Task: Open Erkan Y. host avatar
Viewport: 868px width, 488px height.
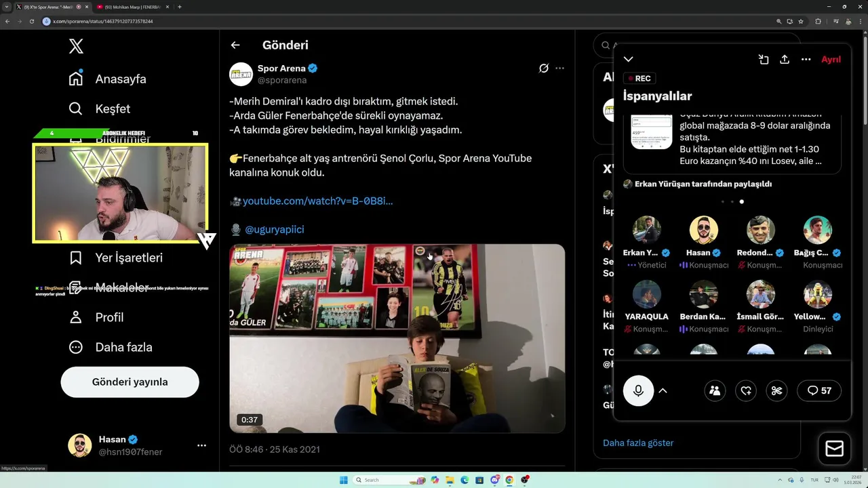Action: click(x=646, y=230)
